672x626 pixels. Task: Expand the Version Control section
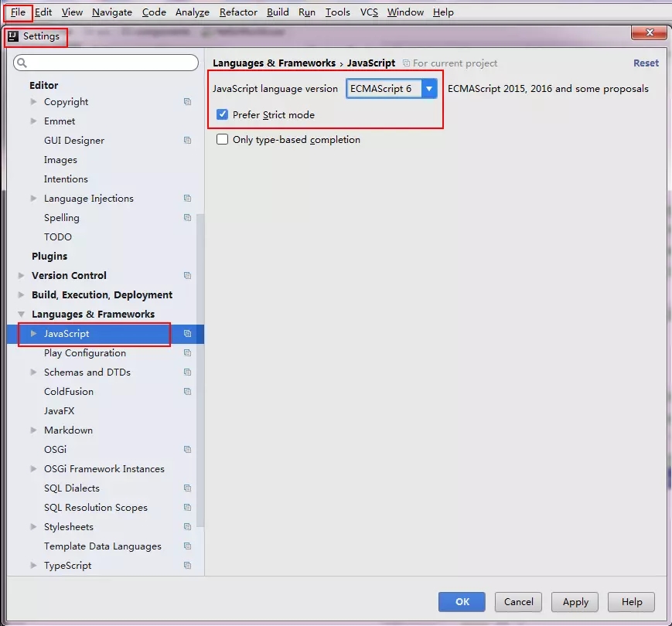coord(21,275)
